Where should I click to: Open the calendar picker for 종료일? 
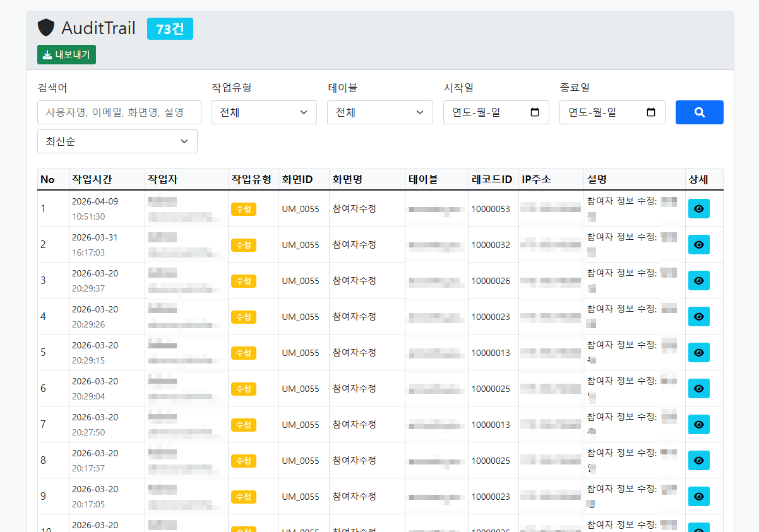tap(650, 112)
